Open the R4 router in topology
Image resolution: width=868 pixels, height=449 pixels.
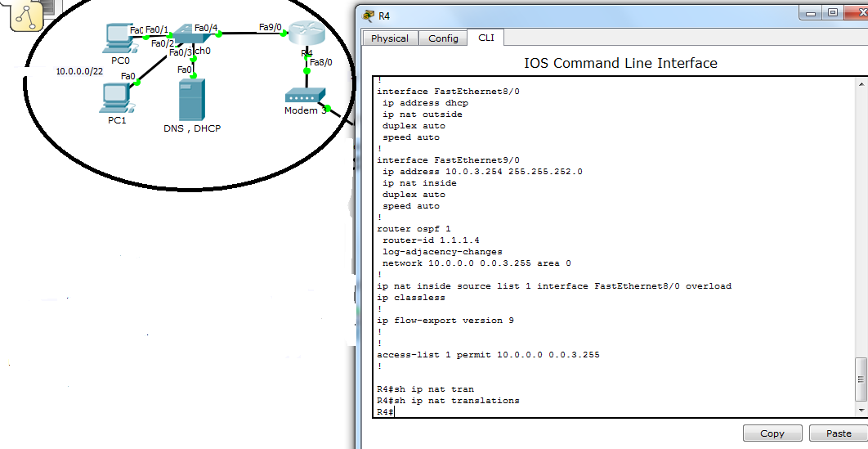tap(306, 35)
